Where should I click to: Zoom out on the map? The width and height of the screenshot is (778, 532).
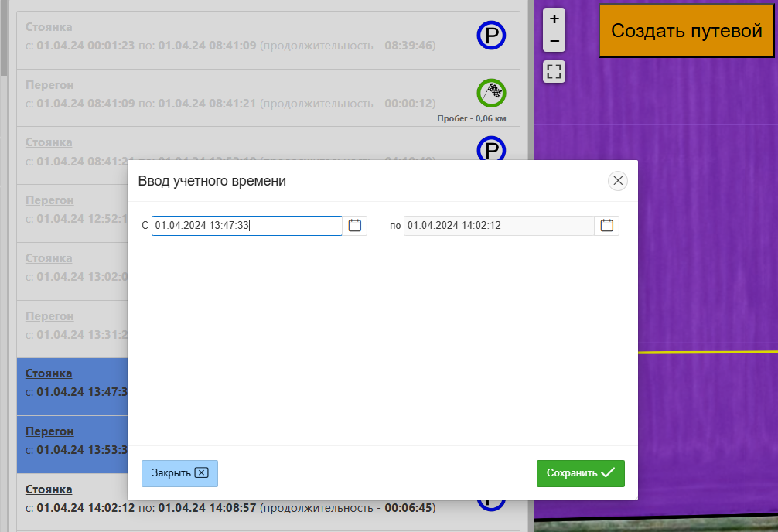(554, 40)
